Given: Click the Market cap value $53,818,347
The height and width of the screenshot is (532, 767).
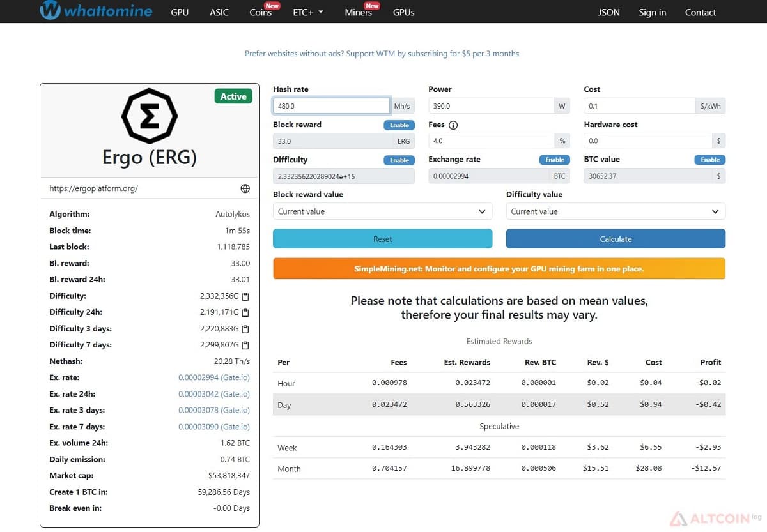Looking at the screenshot, I should tap(229, 476).
